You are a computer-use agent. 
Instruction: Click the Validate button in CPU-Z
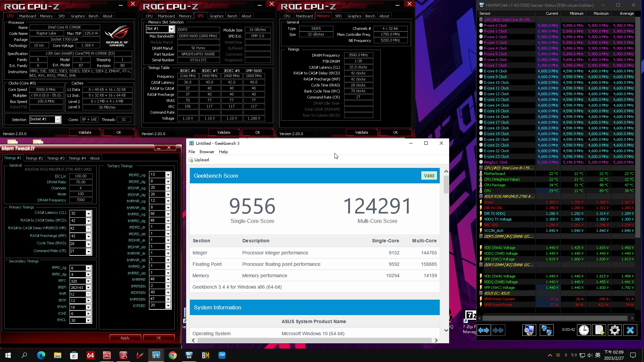coord(85,132)
